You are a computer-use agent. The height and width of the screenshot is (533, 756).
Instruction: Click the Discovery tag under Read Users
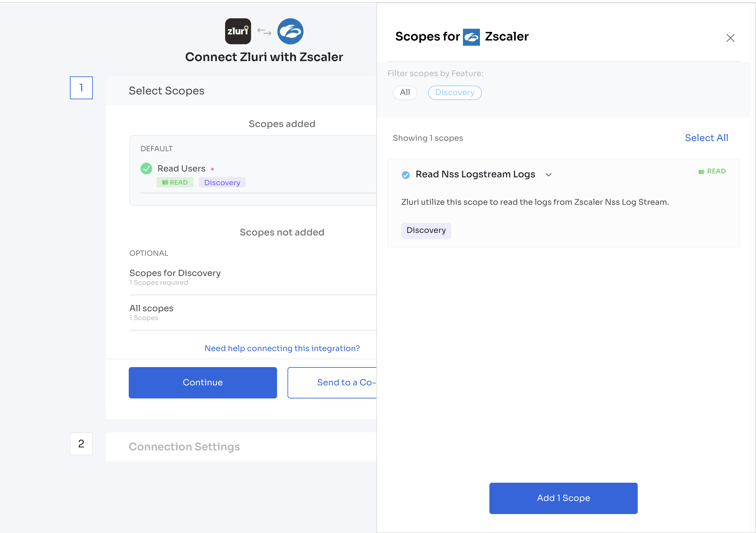[x=222, y=182]
